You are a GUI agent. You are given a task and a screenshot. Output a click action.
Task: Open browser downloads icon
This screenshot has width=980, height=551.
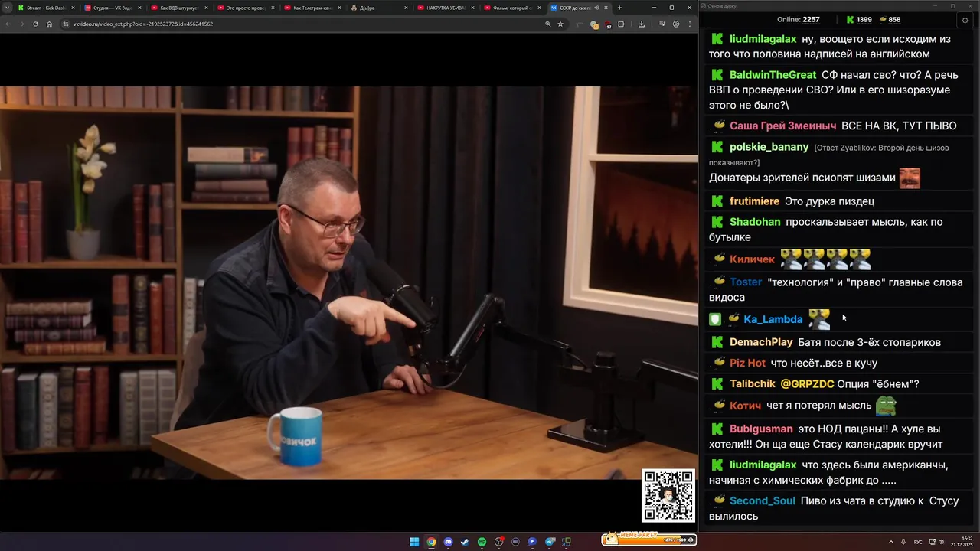[642, 24]
